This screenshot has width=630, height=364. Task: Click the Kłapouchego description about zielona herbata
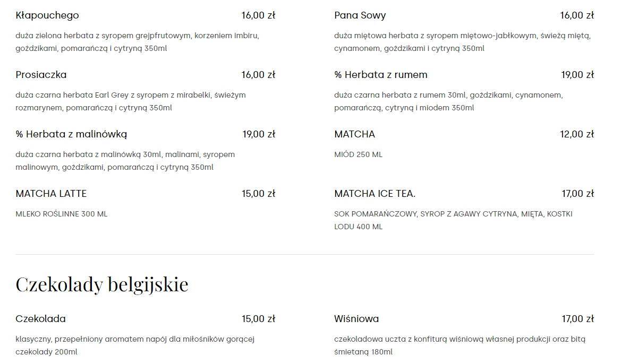tap(138, 42)
